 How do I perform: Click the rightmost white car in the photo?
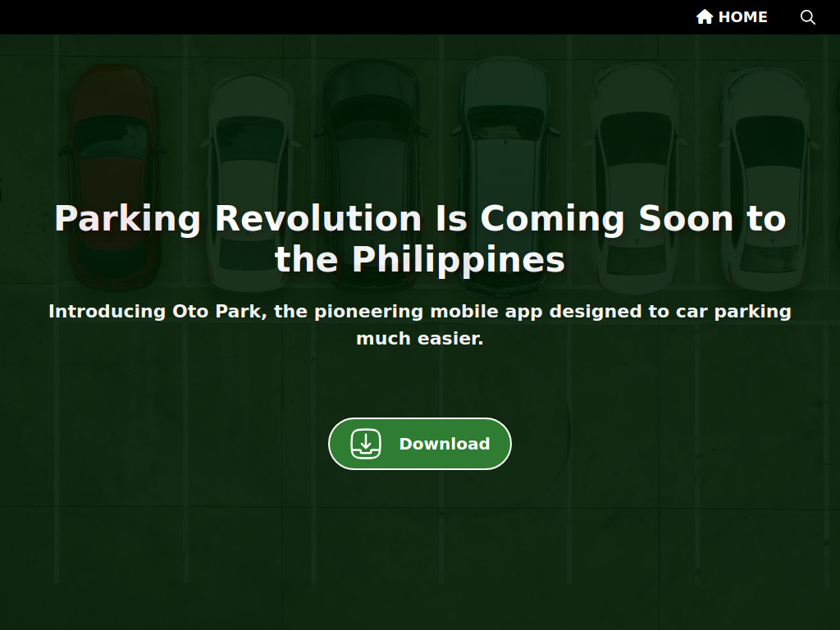(x=766, y=164)
